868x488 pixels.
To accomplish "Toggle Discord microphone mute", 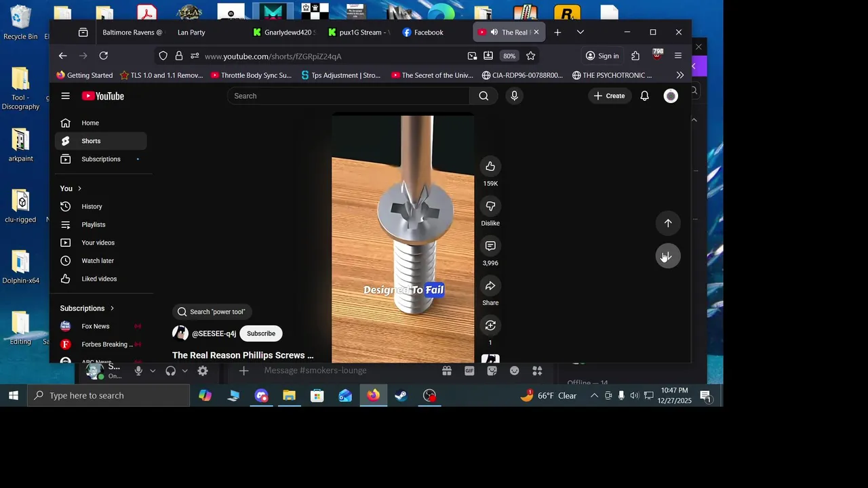I will click(x=138, y=371).
